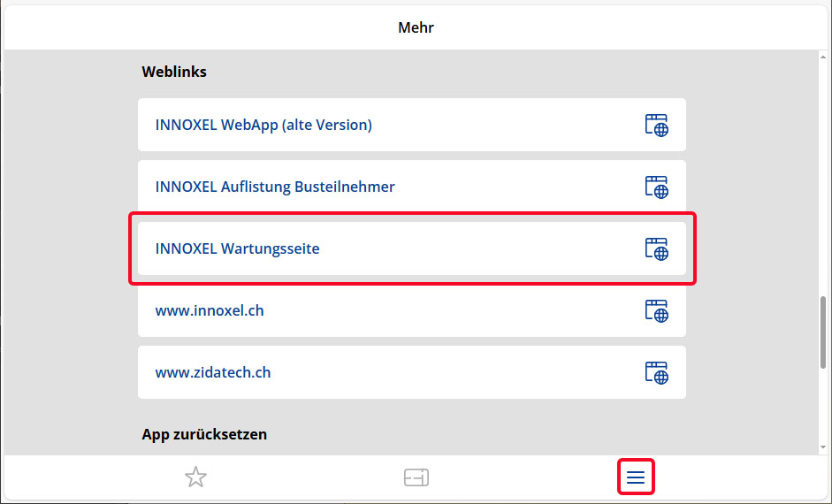Click web icon in the www.innoxel.ch row
Image resolution: width=832 pixels, height=504 pixels.
click(656, 311)
